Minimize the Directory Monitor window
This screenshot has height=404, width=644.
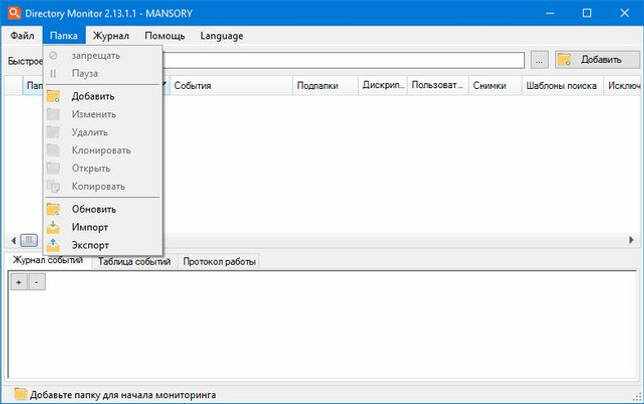pos(550,13)
